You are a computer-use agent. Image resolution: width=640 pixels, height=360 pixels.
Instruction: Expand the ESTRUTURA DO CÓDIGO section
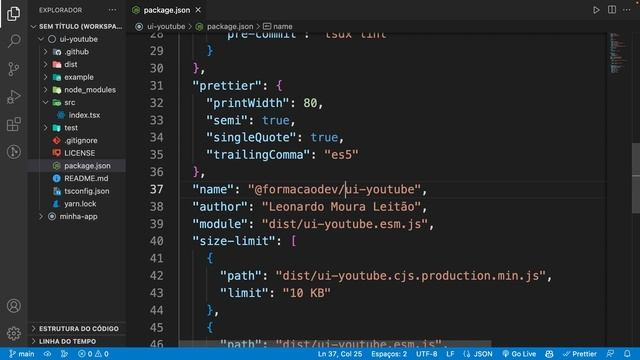(x=77, y=329)
